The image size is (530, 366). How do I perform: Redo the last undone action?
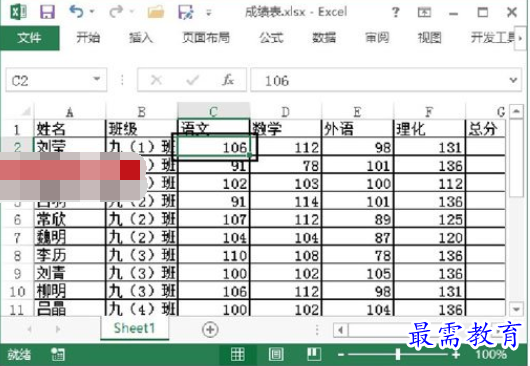tap(116, 12)
